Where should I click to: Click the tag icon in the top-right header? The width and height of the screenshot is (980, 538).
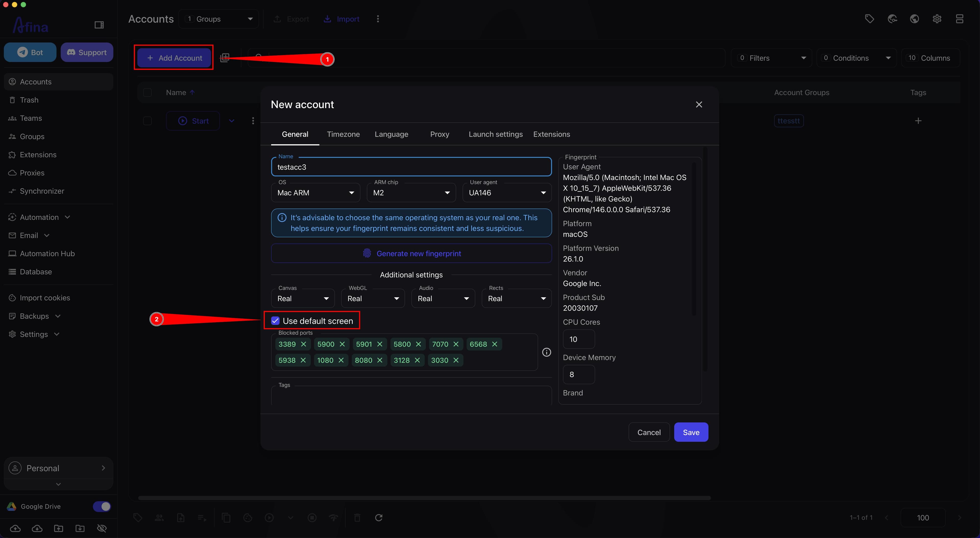[869, 19]
